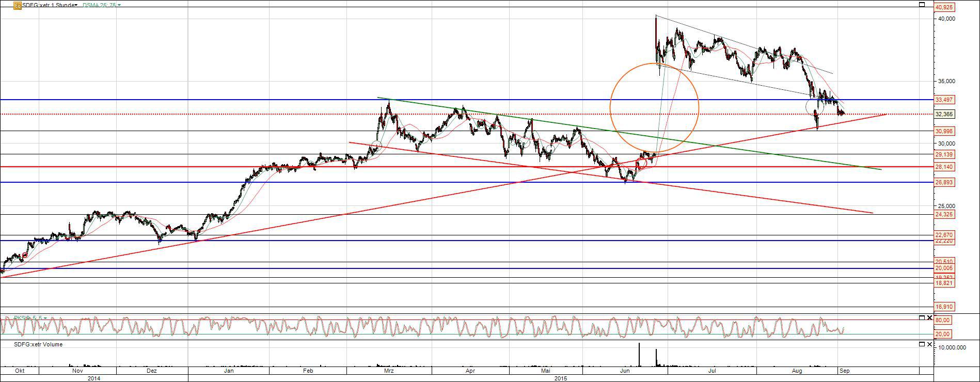The height and width of the screenshot is (382, 980).
Task: Click the Jun label on time axis
Action: click(625, 371)
